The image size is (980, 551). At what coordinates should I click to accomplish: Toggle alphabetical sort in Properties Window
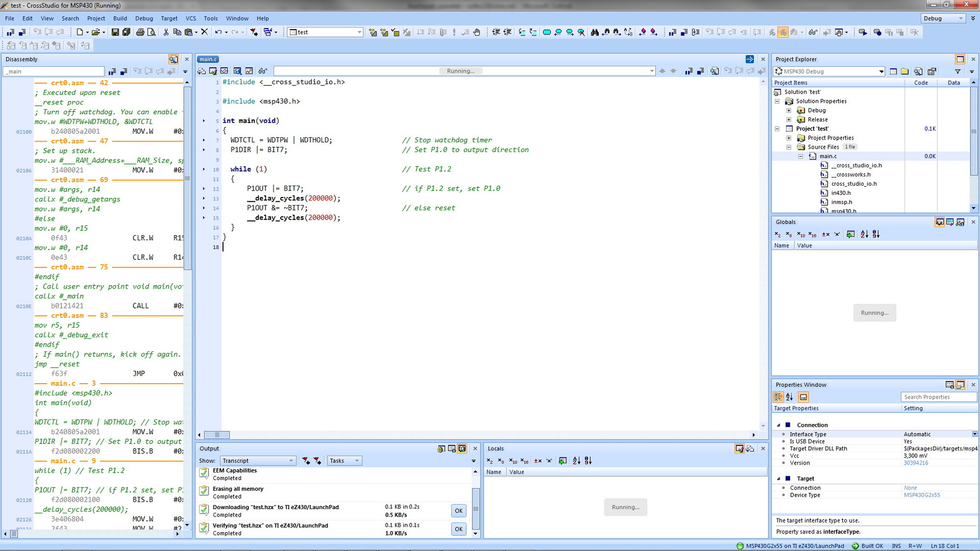point(789,397)
